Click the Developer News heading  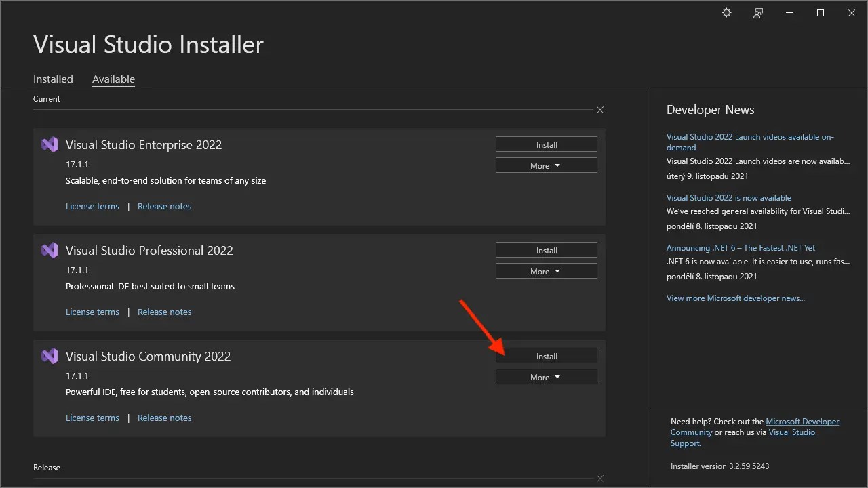(710, 110)
